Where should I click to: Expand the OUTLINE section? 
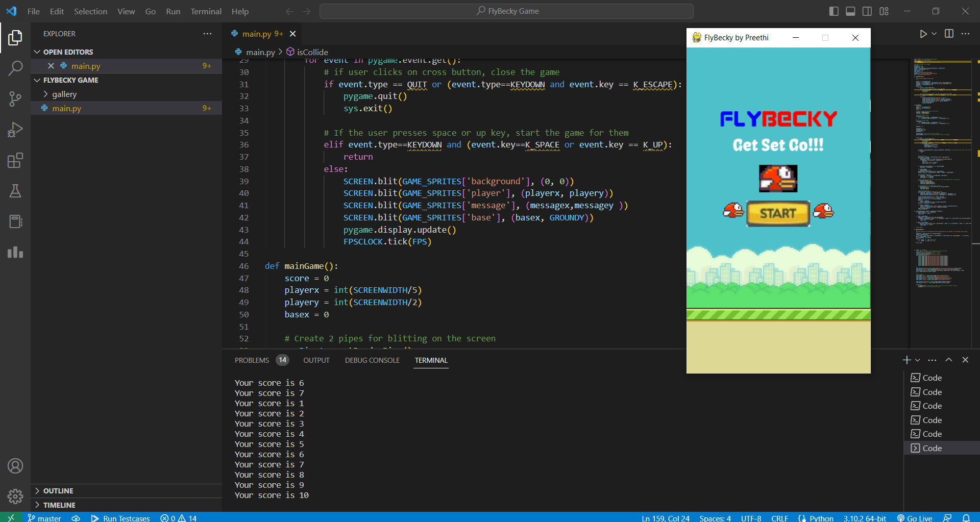point(58,491)
